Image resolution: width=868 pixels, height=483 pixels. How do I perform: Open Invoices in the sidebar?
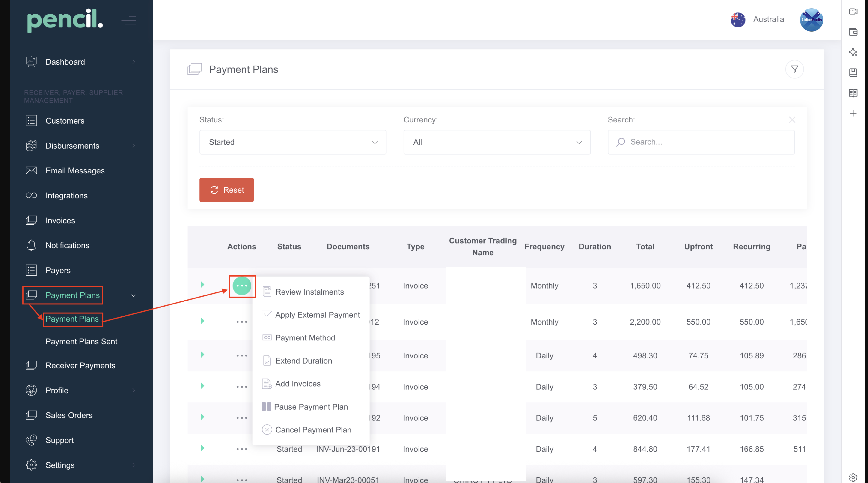tap(60, 221)
